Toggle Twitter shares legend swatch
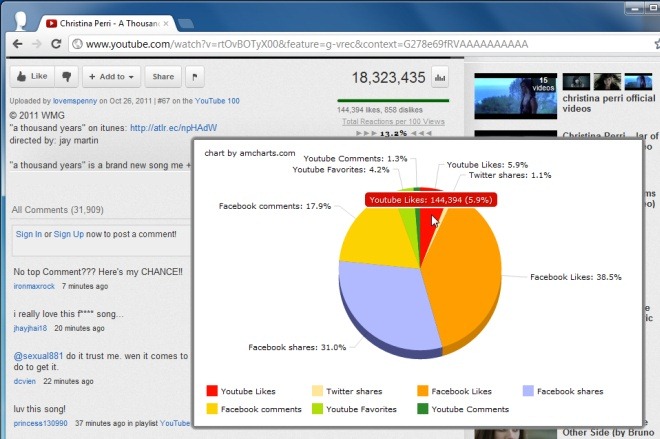Viewport: 660px width, 439px height. 317,391
